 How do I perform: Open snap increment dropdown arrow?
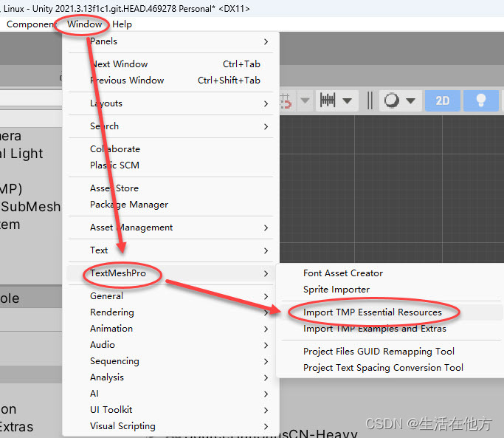[x=347, y=100]
